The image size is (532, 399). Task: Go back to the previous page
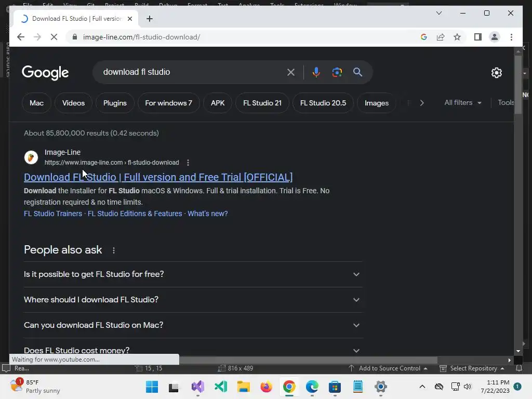click(21, 37)
